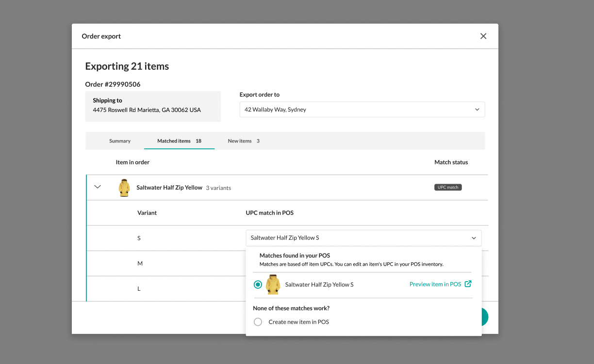The height and width of the screenshot is (364, 594).
Task: Switch to the Summary tab
Action: [120, 141]
